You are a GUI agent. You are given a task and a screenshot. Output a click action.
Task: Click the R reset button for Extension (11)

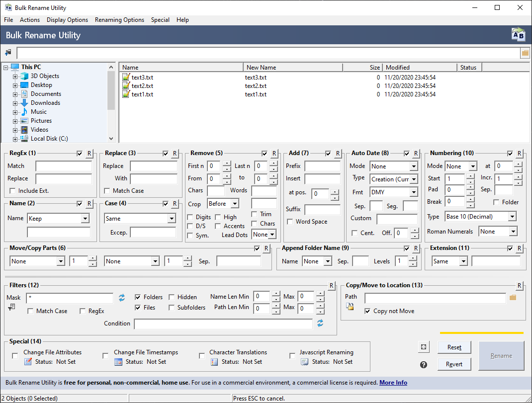coord(519,248)
